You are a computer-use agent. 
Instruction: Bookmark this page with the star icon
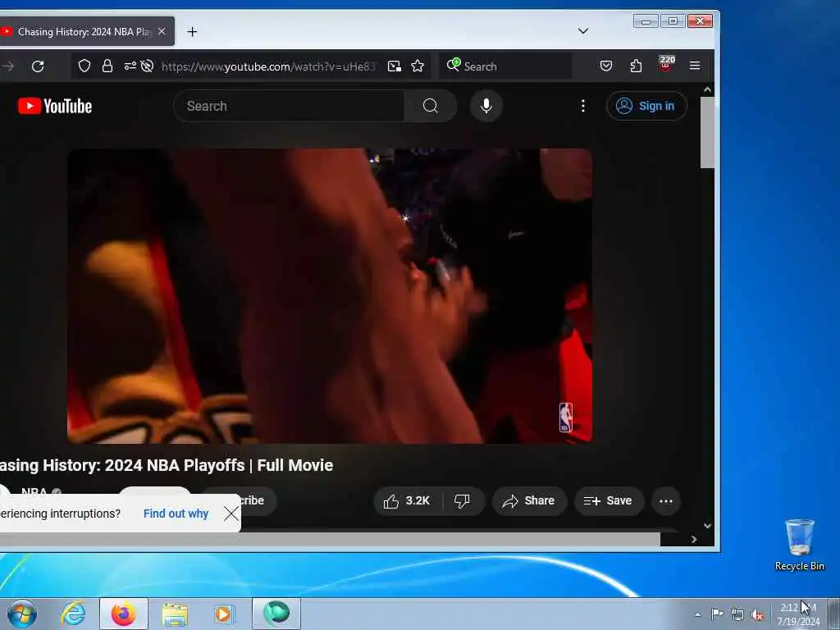(x=418, y=66)
